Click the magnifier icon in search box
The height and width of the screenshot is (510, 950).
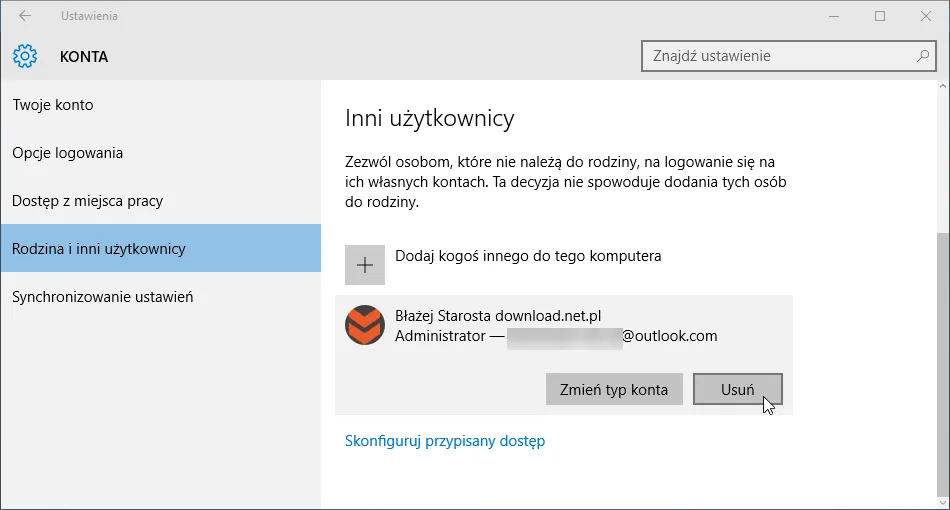pos(923,56)
